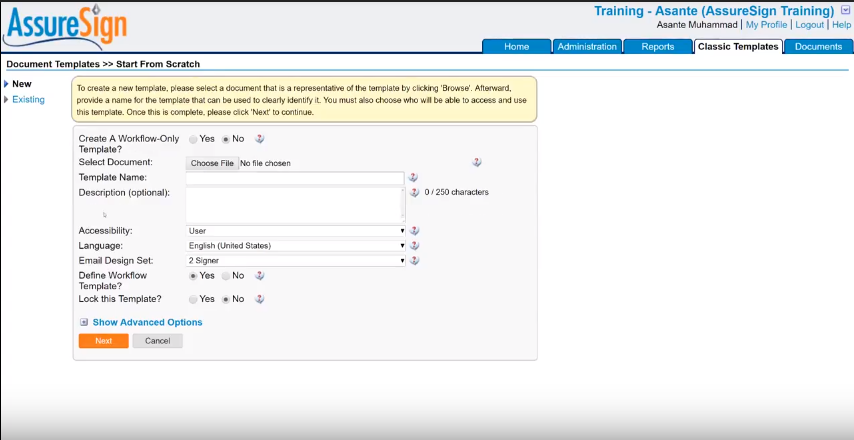Click into the Template Name input field
854x440 pixels.
[295, 178]
